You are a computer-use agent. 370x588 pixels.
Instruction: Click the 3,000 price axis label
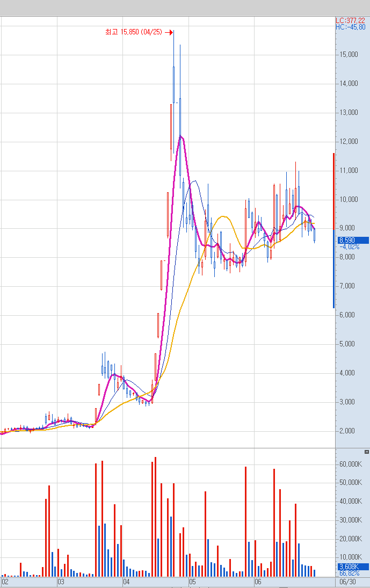point(347,402)
